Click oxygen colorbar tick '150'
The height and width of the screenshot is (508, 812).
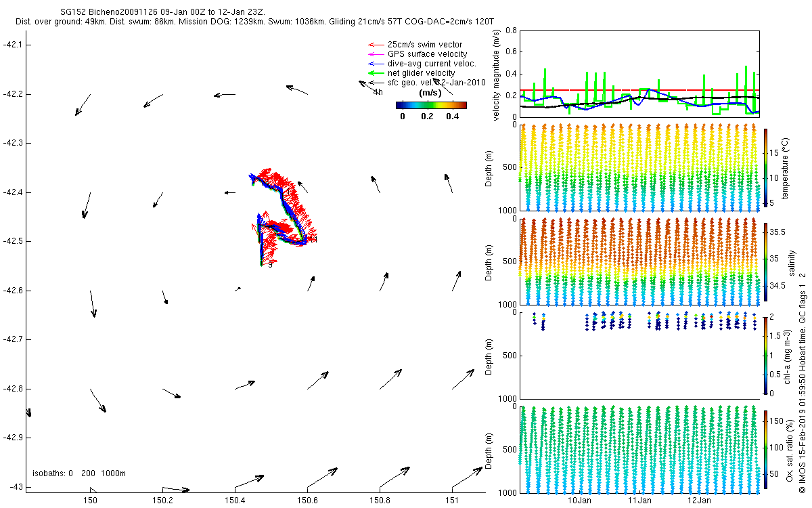pyautogui.click(x=776, y=421)
